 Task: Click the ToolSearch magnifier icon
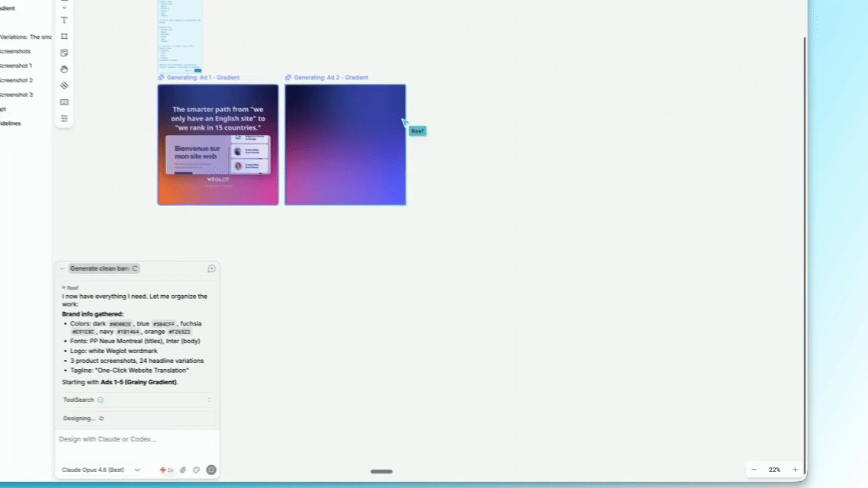coord(100,400)
